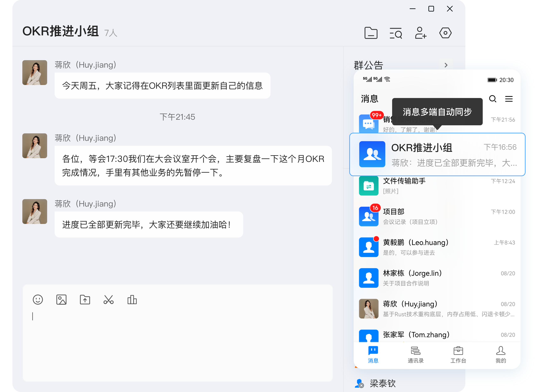The height and width of the screenshot is (392, 546).
Task: Open the poll chart icon
Action: click(132, 300)
